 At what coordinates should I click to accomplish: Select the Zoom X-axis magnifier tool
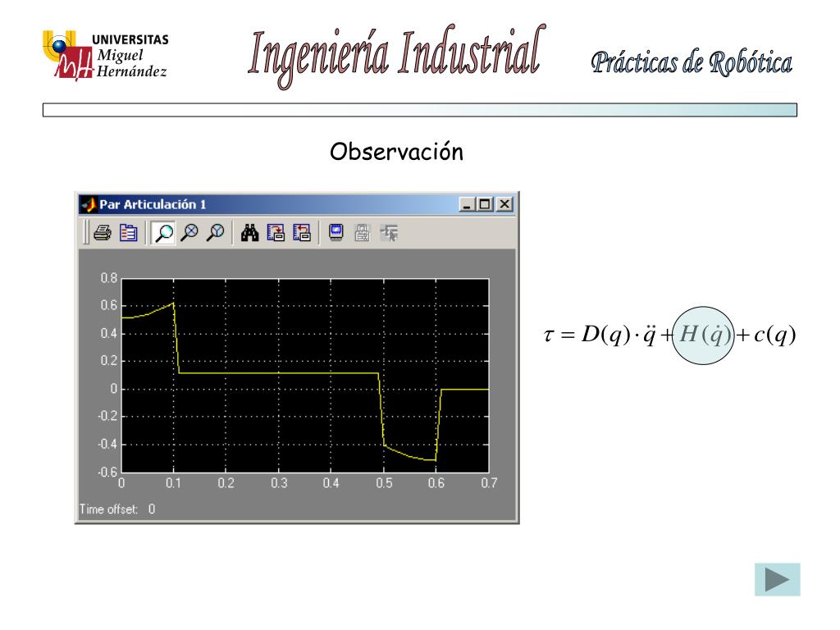point(189,233)
